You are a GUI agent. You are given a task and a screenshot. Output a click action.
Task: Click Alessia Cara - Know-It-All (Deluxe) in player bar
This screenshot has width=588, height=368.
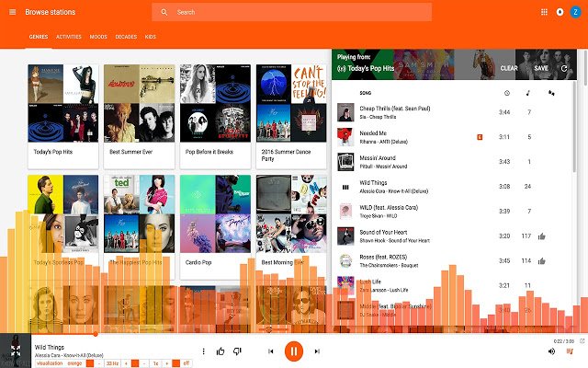69,355
